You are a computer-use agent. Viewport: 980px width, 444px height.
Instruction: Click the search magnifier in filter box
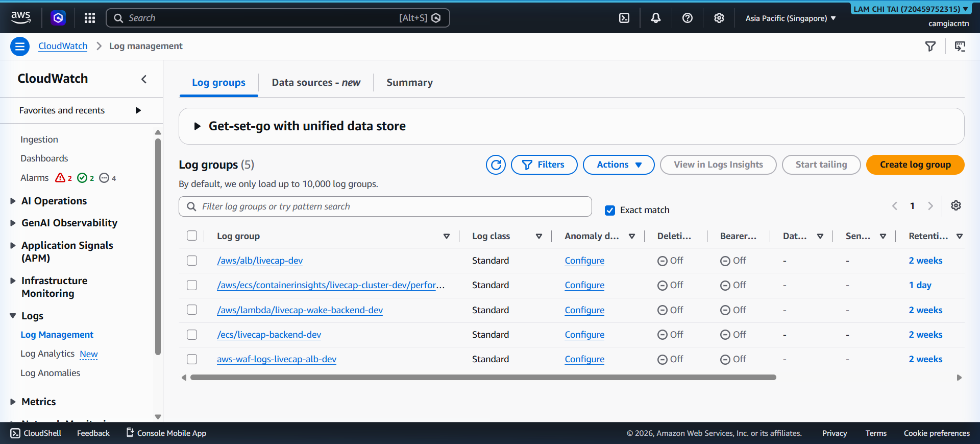pos(191,206)
